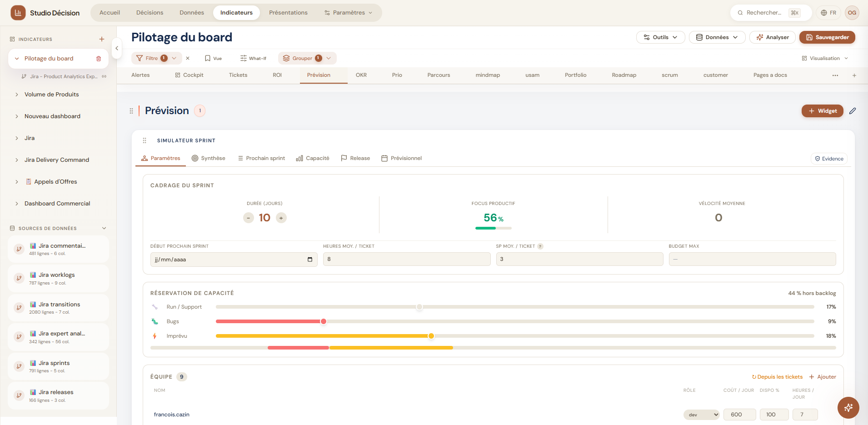
Task: Delete the Pilotage du board dashboard
Action: (99, 59)
